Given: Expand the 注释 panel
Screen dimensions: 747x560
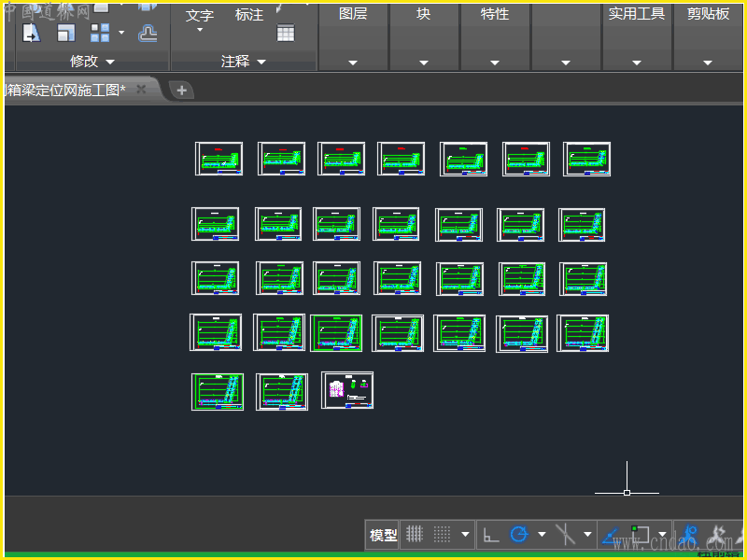Looking at the screenshot, I should (243, 61).
